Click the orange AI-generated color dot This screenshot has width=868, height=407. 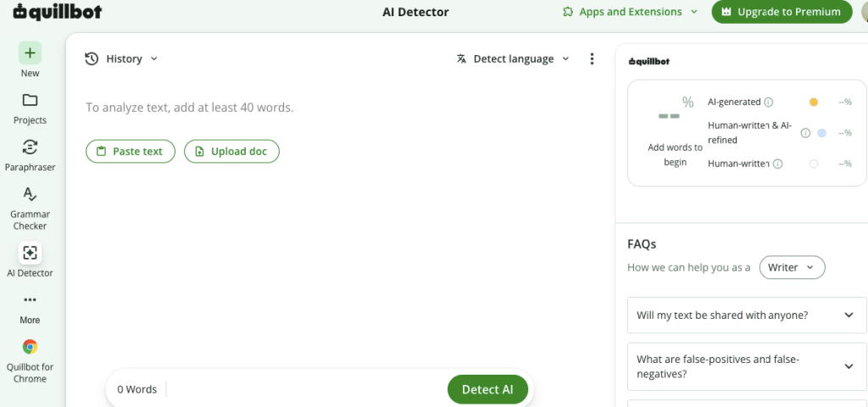point(813,102)
